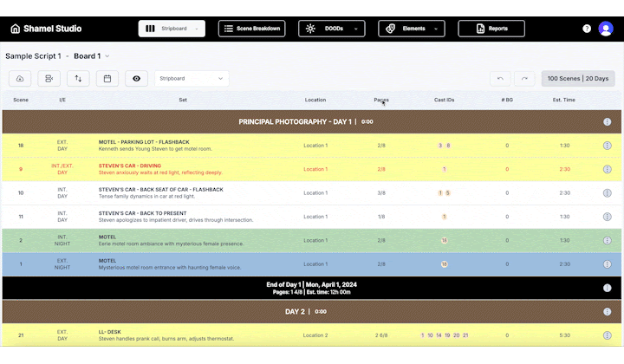
Task: Click the Sample Script 1 breadcrumb
Action: [33, 56]
